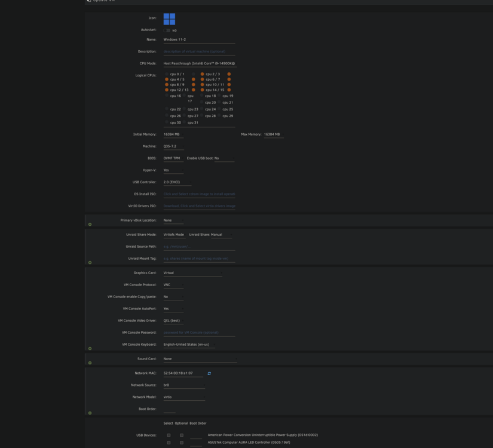Click the Unraid Source Path field

[x=200, y=247]
